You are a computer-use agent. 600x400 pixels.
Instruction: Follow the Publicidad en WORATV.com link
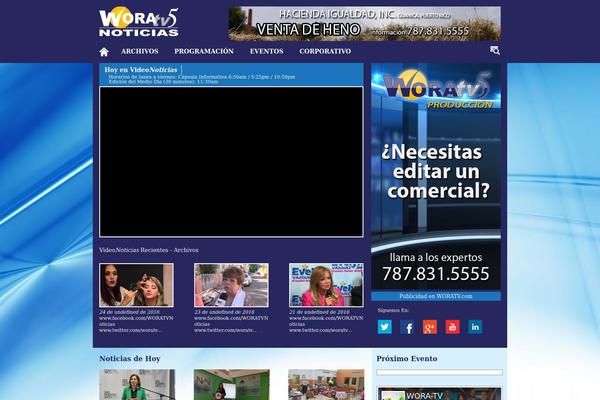[x=436, y=296]
